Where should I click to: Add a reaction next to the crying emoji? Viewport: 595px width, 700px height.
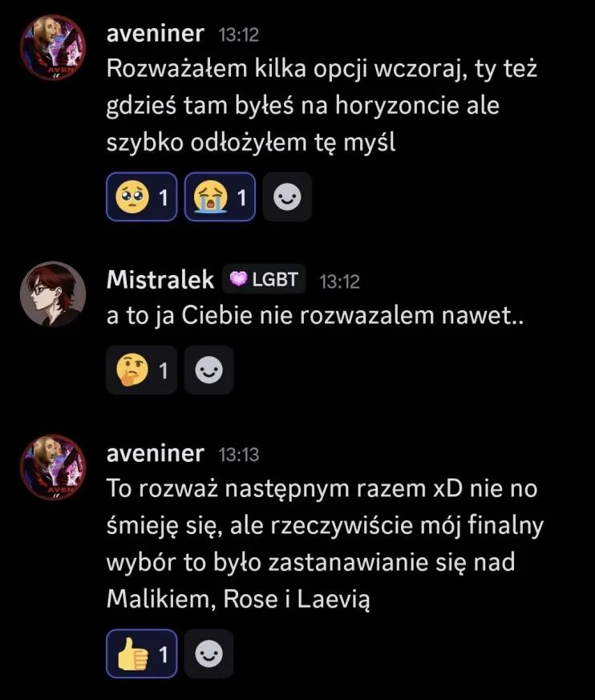point(287,196)
